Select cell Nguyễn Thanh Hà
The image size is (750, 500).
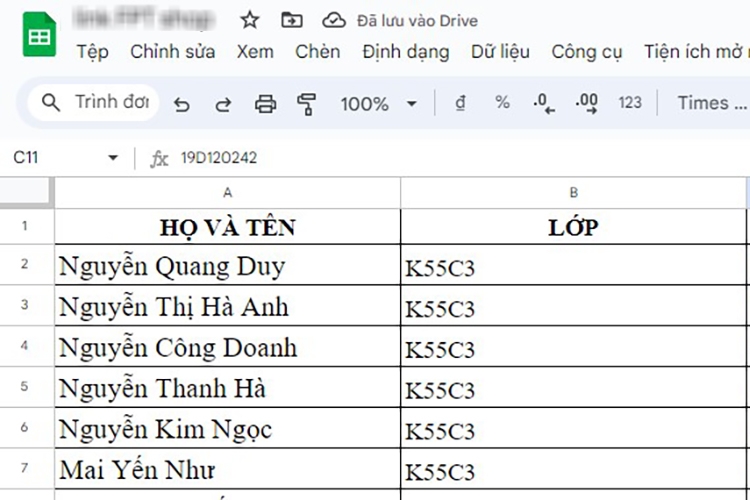(228, 387)
